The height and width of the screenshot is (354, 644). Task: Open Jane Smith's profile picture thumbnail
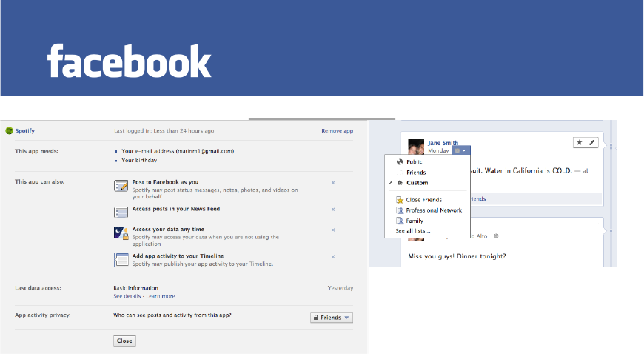pos(416,147)
